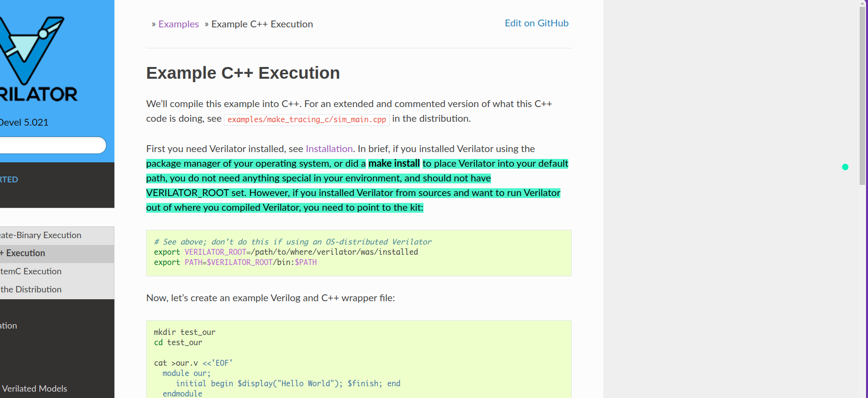This screenshot has height=398, width=868.
Task: Open Edit on GitHub link
Action: [x=536, y=23]
